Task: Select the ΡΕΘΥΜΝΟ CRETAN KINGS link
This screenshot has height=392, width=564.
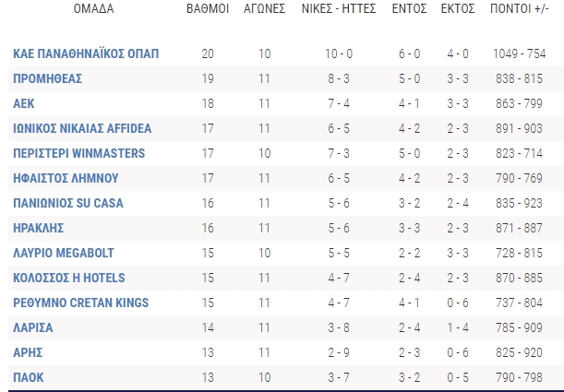Action: (80, 303)
